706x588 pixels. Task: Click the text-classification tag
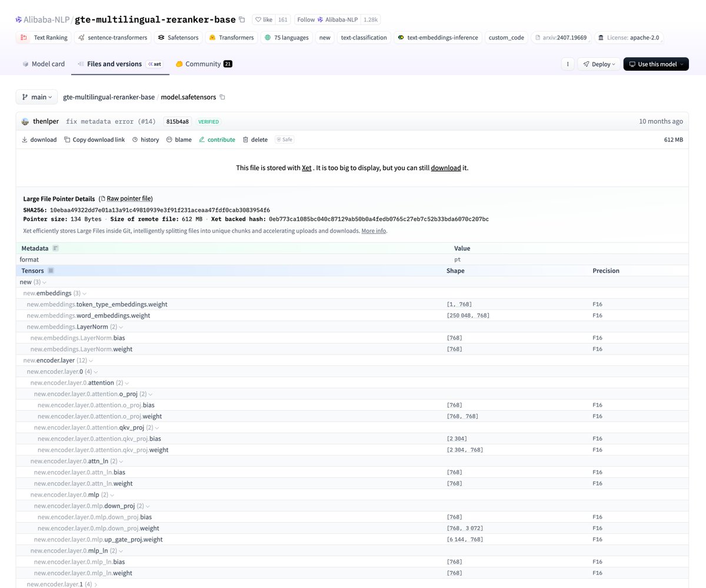click(x=364, y=38)
